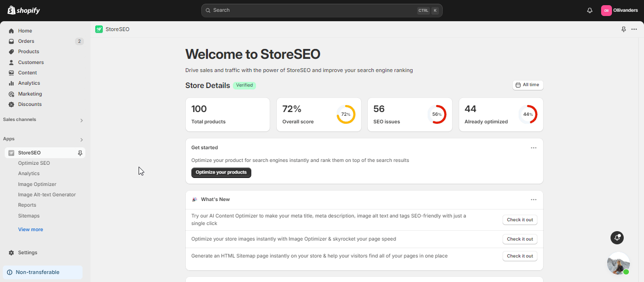
Task: Open Sitemaps submenu item
Action: click(x=29, y=216)
